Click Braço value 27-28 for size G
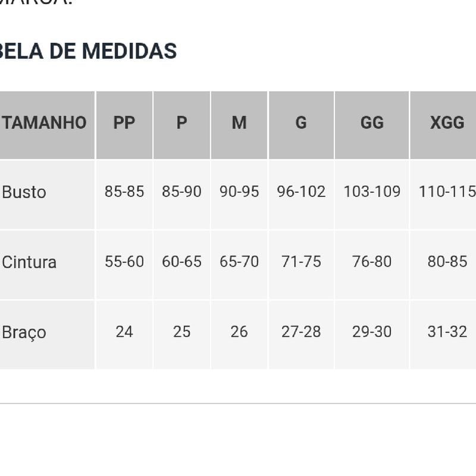 [301, 331]
